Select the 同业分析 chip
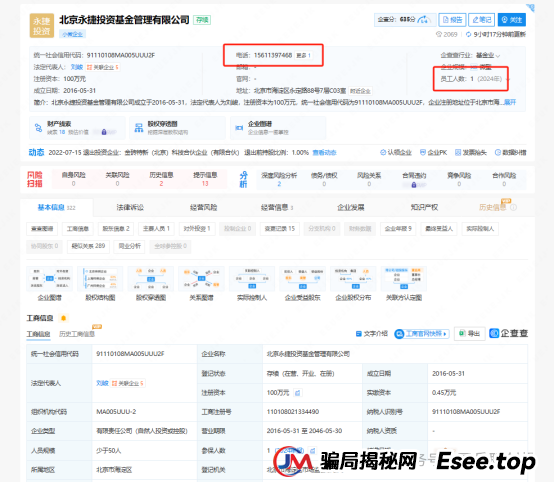This screenshot has height=482, width=554. 129,246
